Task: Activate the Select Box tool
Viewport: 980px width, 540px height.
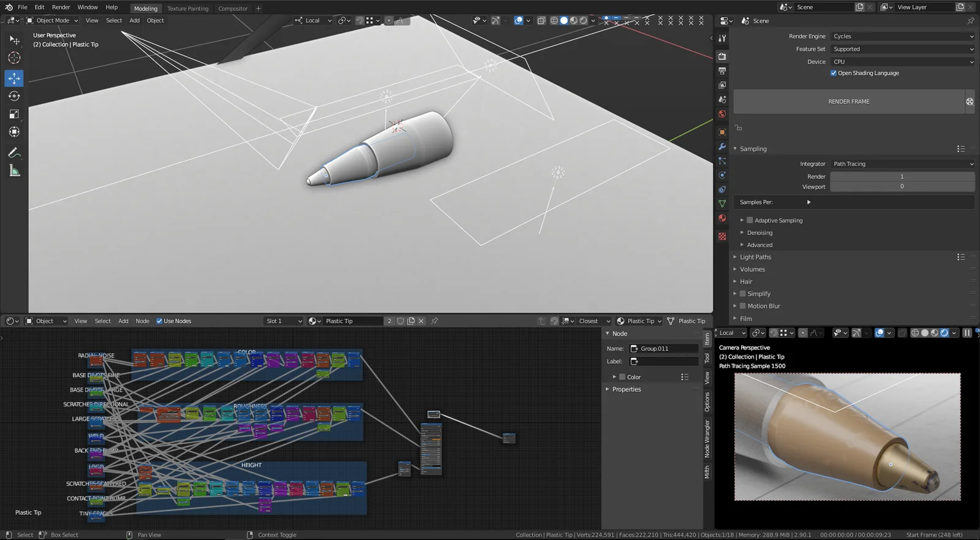Action: click(14, 40)
